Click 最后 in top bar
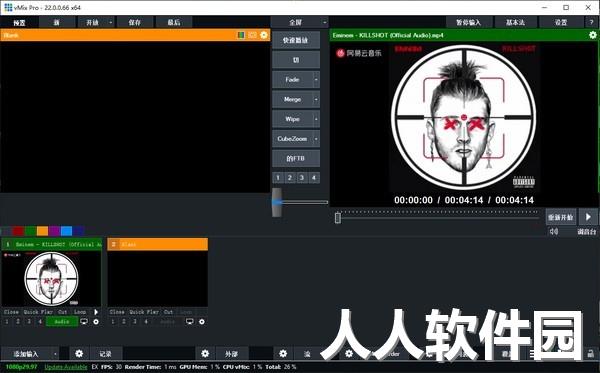The image size is (600, 373). (x=174, y=23)
